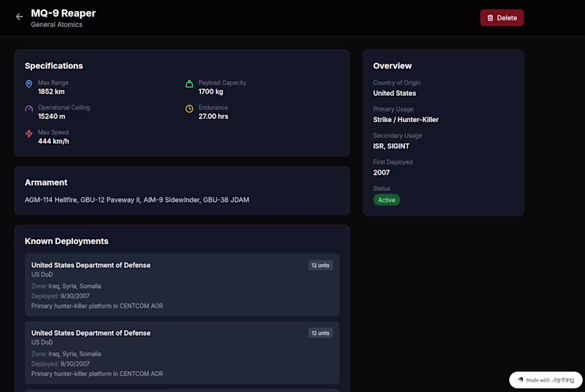Click the Specifications heading
Screen dimensions: 585x392
pos(53,66)
